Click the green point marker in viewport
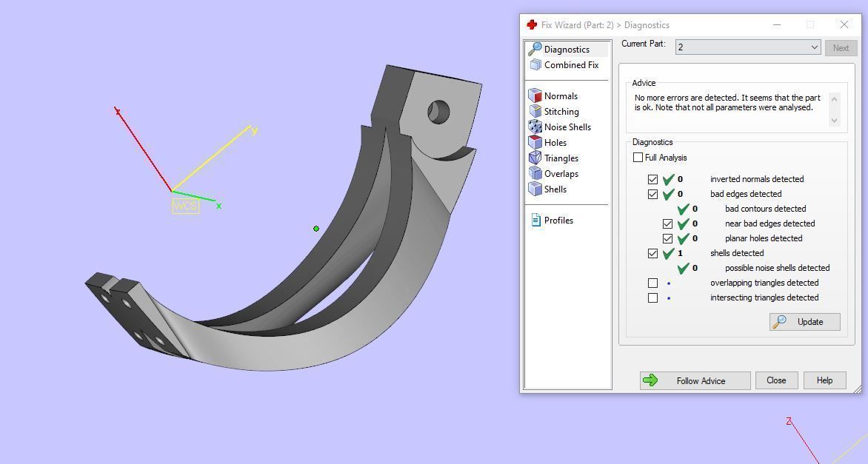 click(316, 229)
